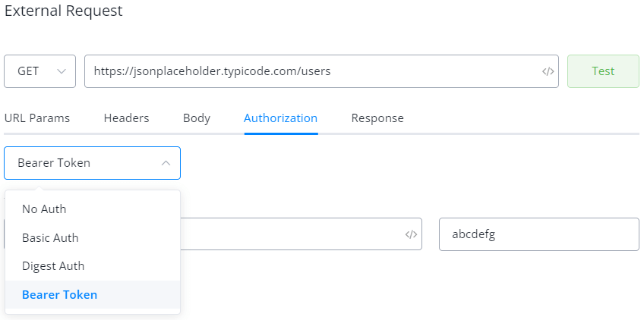Click the External Request heading
Image resolution: width=644 pixels, height=320 pixels.
tap(63, 11)
